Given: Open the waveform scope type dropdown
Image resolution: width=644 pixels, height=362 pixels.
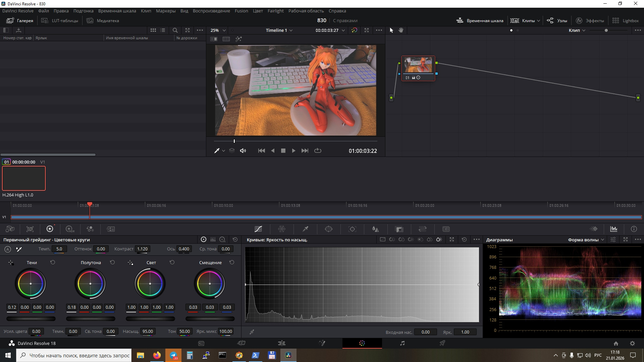Looking at the screenshot, I should [x=586, y=240].
